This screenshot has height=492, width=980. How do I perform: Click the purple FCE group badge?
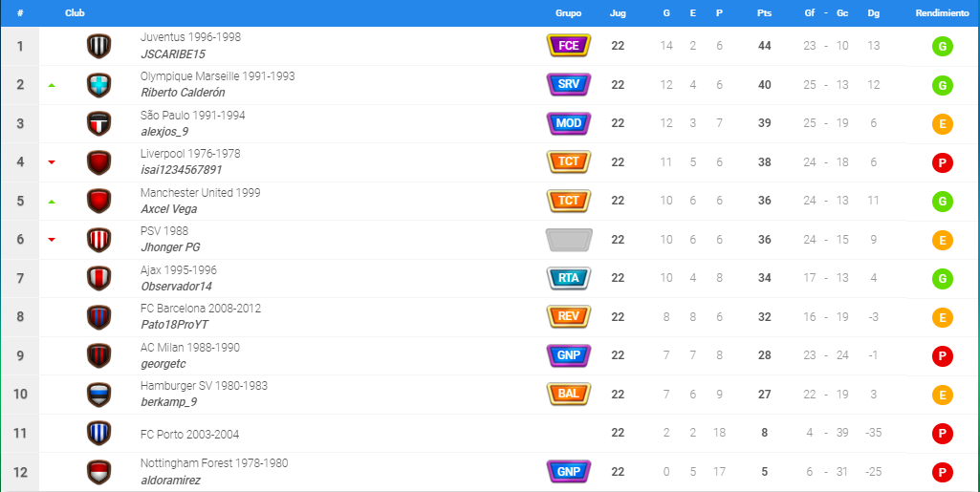tap(569, 46)
